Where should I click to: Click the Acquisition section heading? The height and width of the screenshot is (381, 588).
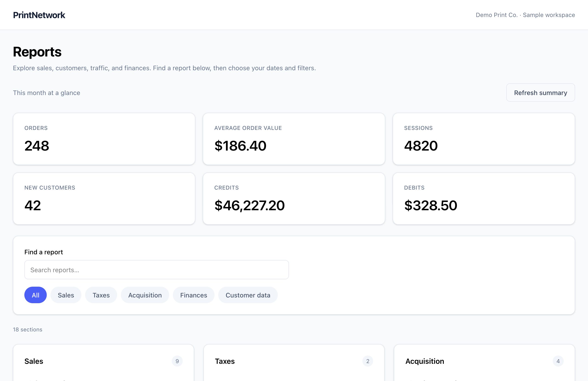pos(425,361)
